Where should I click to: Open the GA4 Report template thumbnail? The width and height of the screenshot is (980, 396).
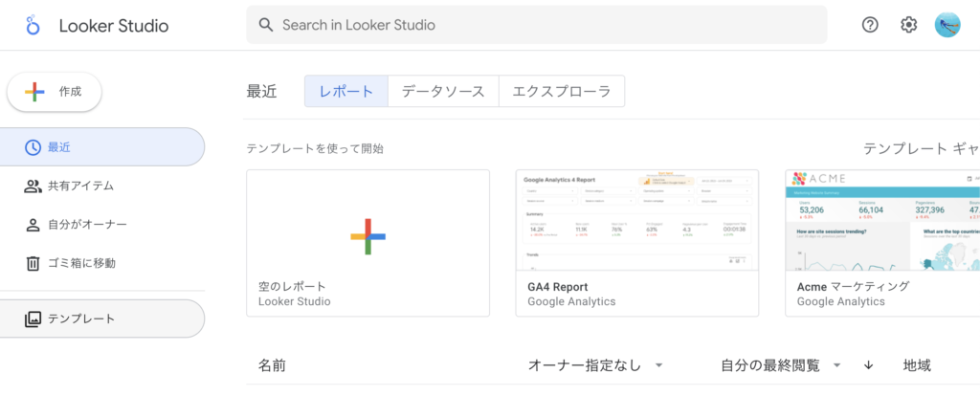pyautogui.click(x=636, y=222)
